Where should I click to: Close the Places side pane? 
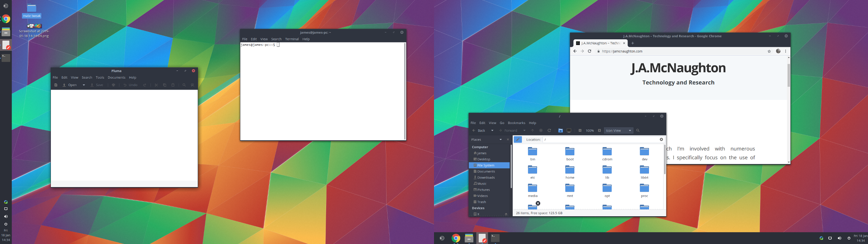pos(508,140)
